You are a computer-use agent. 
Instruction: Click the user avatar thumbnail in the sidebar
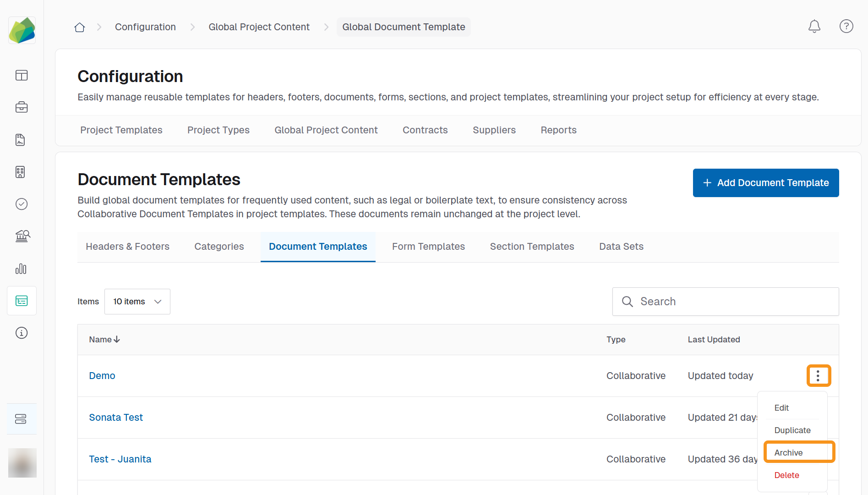(x=22, y=463)
